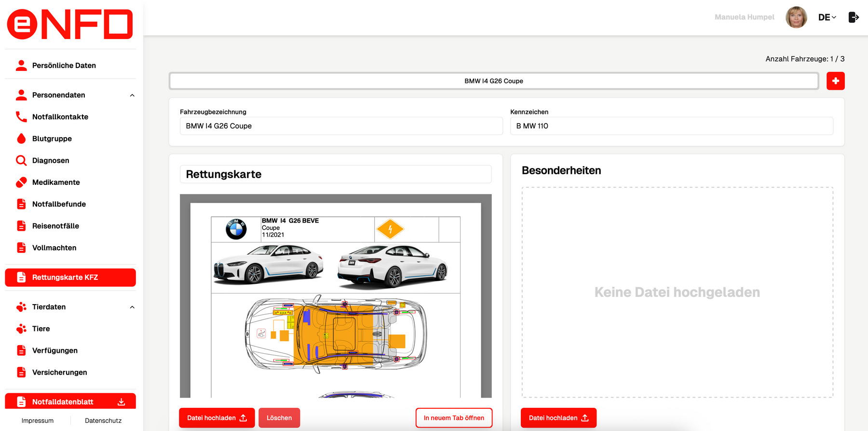
Task: Click the Notfalldatenblatt download icon
Action: 122,402
